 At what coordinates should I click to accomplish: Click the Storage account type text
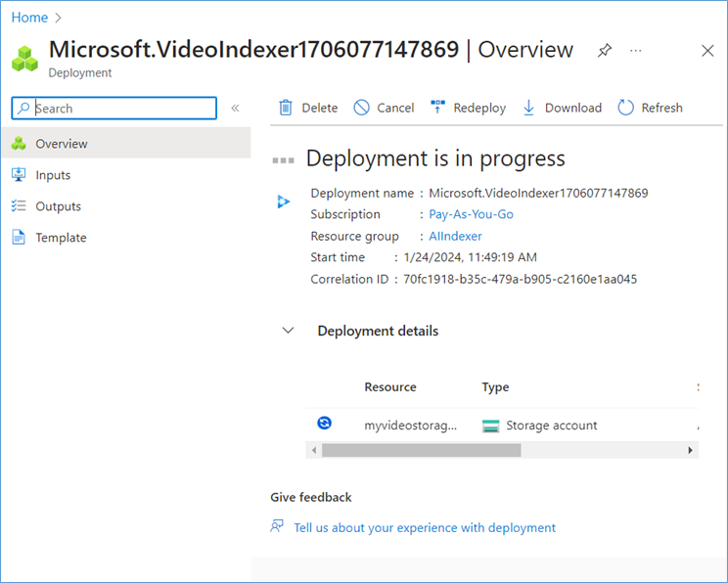[551, 426]
